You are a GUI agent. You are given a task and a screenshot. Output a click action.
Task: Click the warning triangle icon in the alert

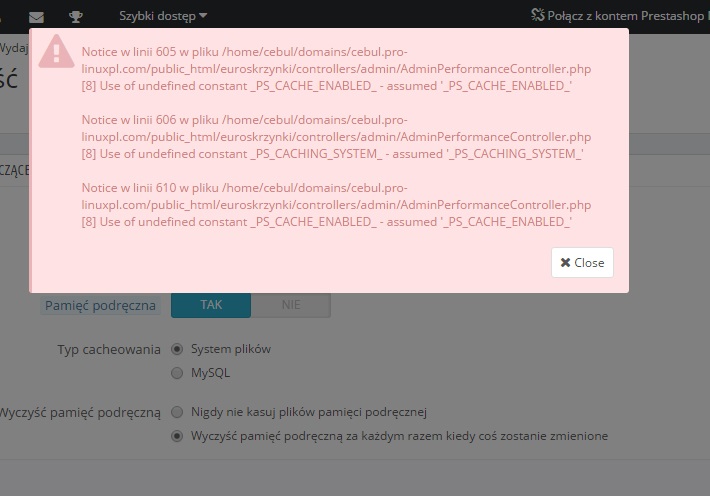click(x=57, y=51)
